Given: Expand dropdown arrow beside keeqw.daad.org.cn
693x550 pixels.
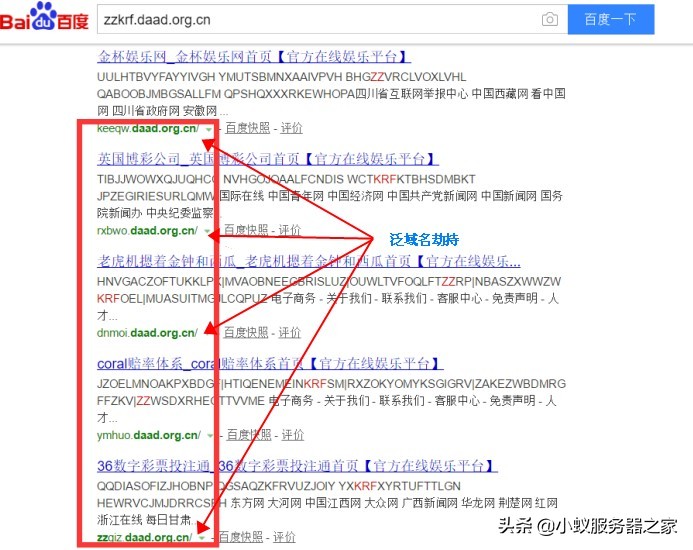Looking at the screenshot, I should (209, 130).
